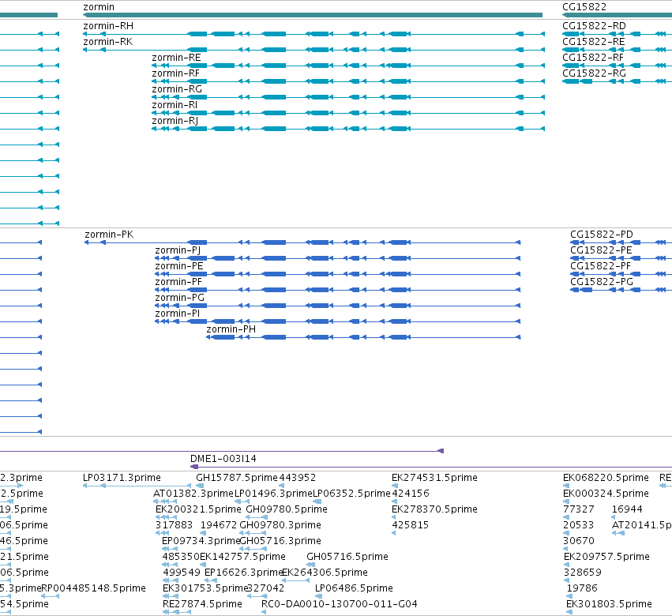Click the LP01496.3prime EST label
This screenshot has width=672, height=616.
[x=273, y=494]
